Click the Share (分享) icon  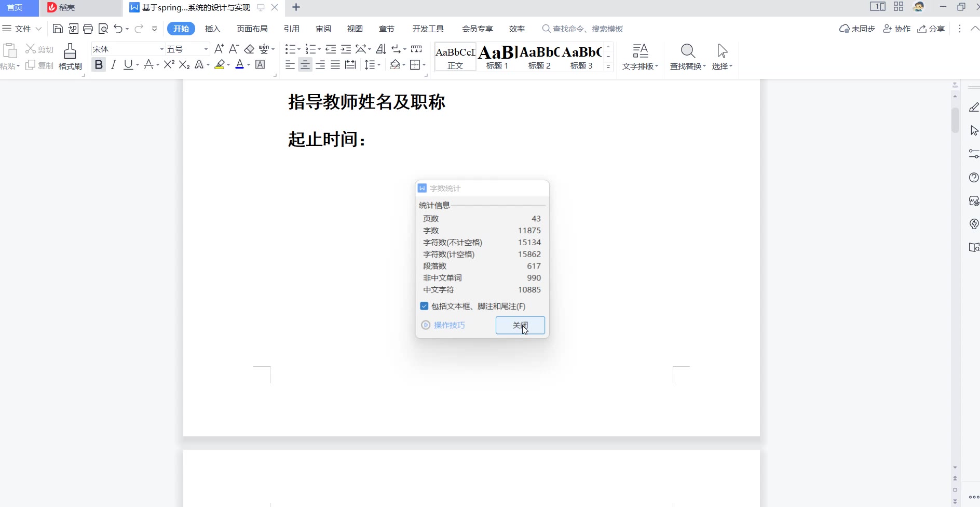tap(931, 29)
